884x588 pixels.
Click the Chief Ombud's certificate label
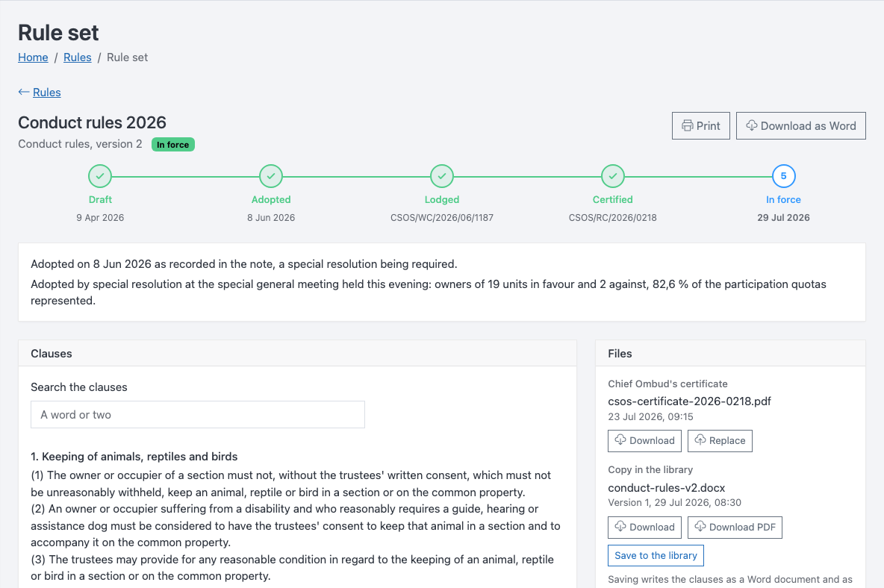point(668,384)
